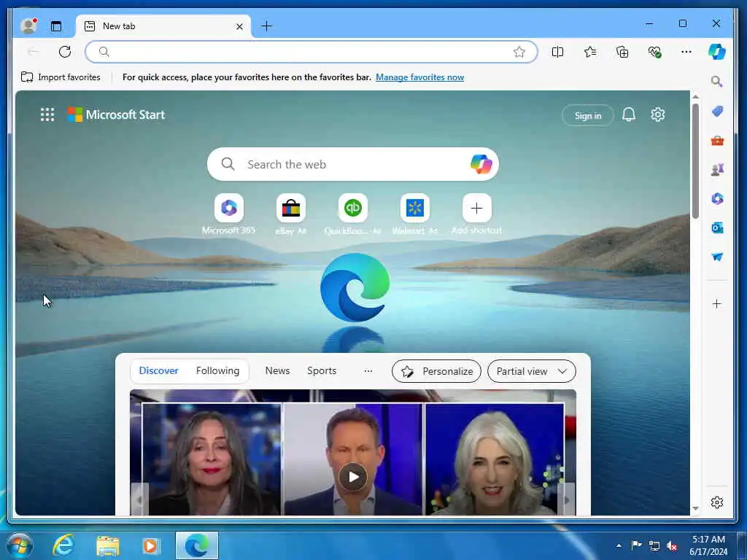Open the tab actions menu icon
The image size is (747, 560).
click(x=56, y=26)
